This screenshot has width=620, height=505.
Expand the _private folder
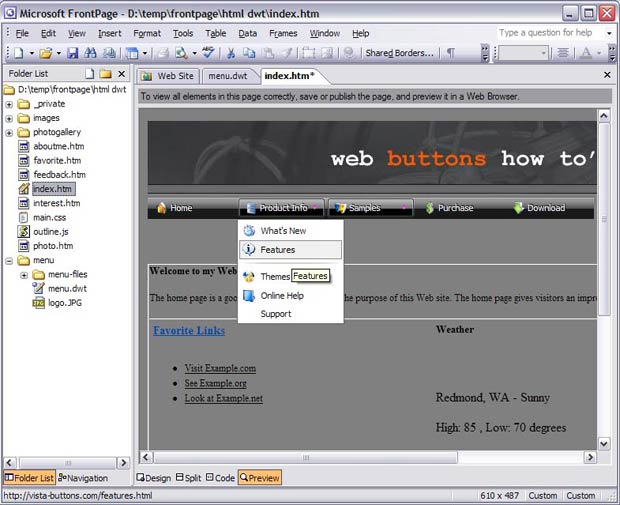pyautogui.click(x=9, y=105)
